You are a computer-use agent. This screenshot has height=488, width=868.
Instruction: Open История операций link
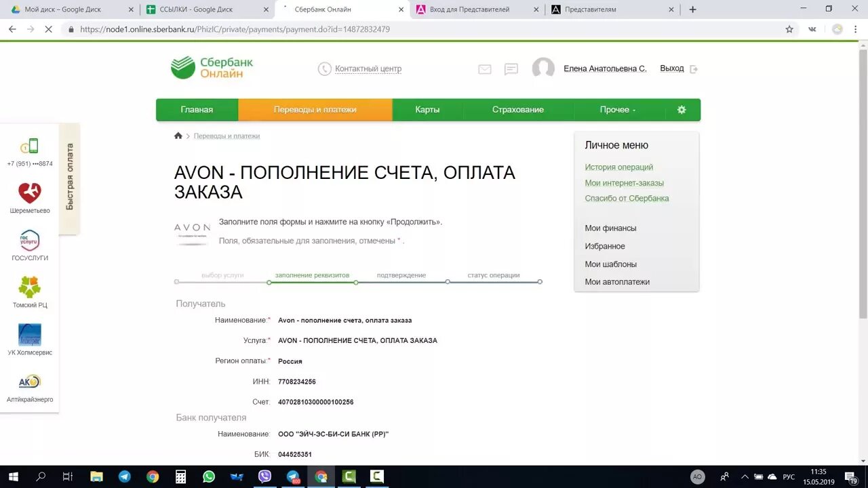[x=619, y=167]
